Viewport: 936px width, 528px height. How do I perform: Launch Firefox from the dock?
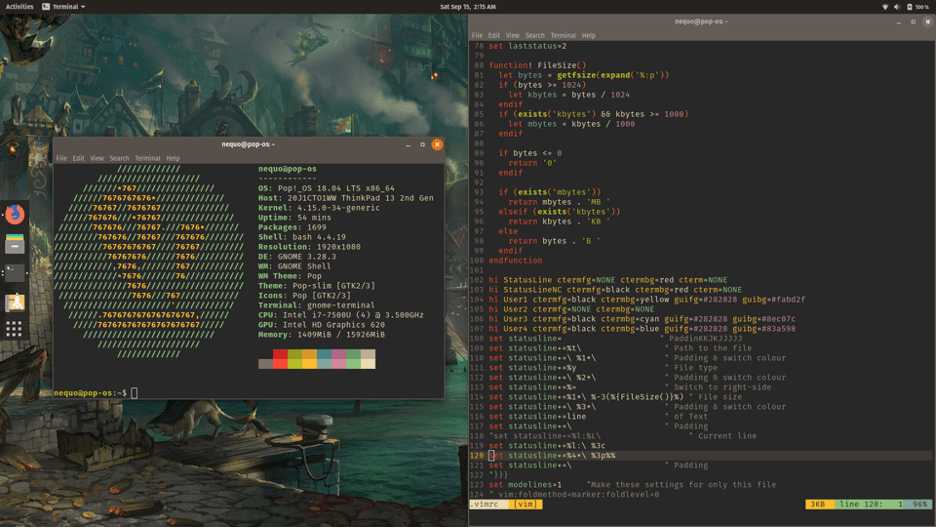(14, 215)
